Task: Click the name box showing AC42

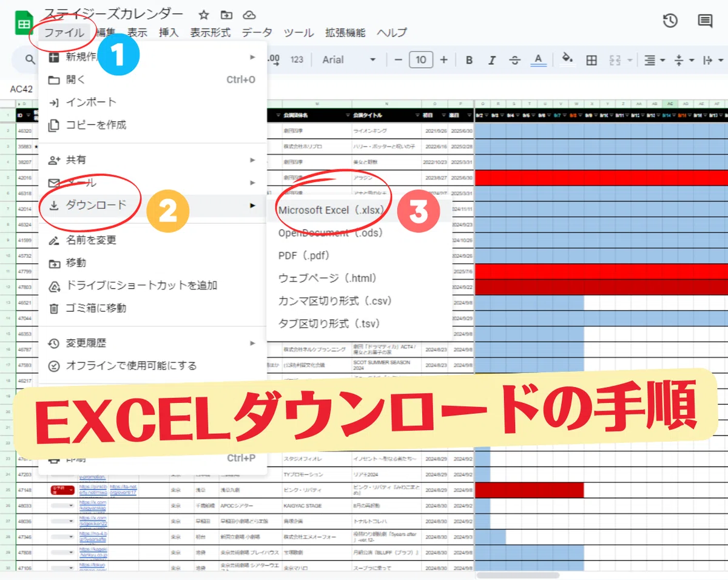Action: 21,89
